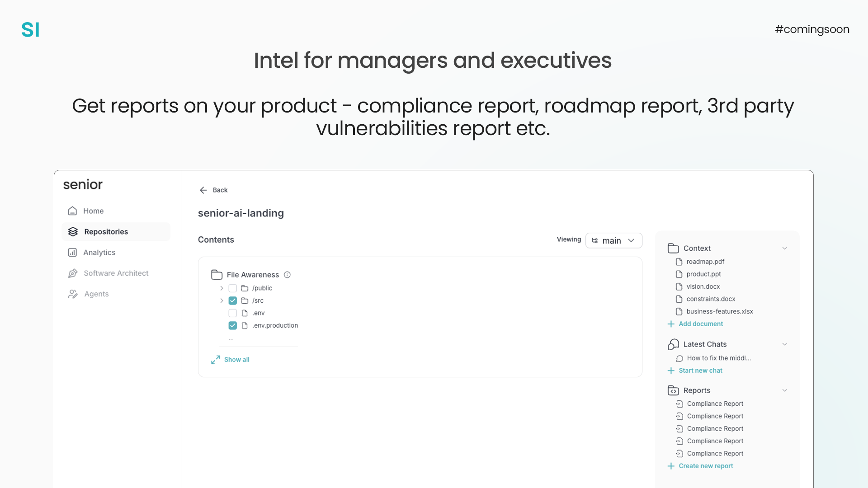The height and width of the screenshot is (488, 868).
Task: Click Show all to expand files
Action: pos(236,360)
